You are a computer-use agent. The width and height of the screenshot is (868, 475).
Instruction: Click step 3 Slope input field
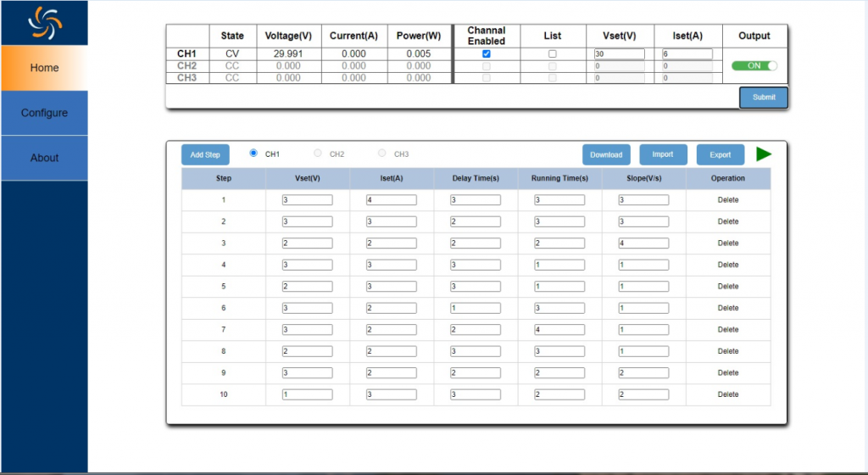[643, 243]
